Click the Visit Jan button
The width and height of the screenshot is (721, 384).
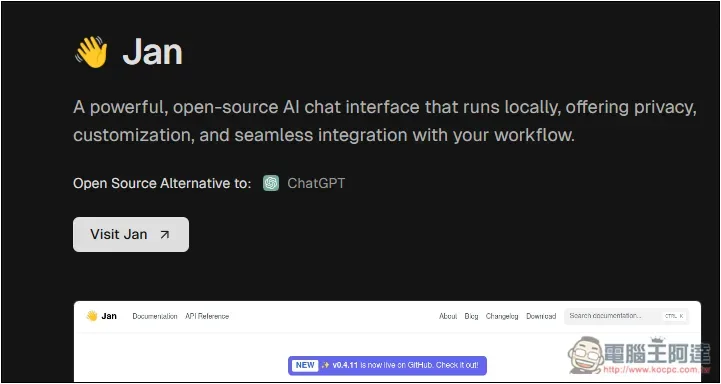pos(131,235)
